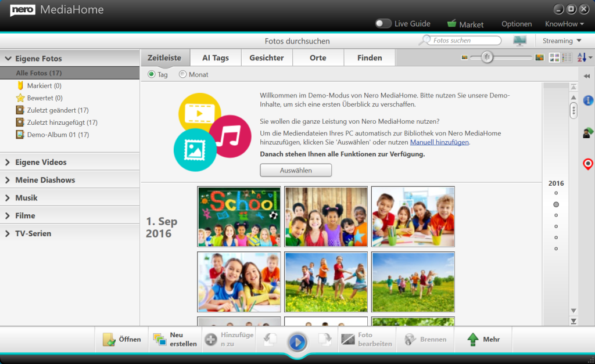Image resolution: width=595 pixels, height=364 pixels.
Task: Click the Öffnen folder icon button
Action: (122, 340)
